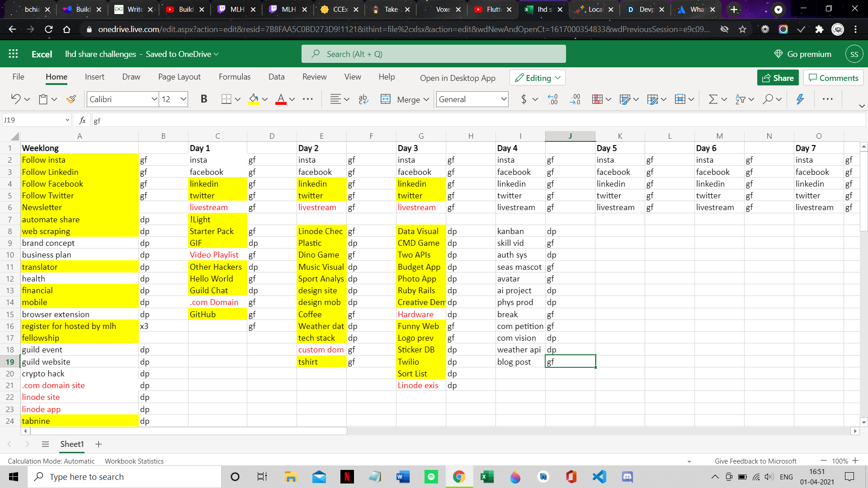The height and width of the screenshot is (488, 868).
Task: Click the Conditional Formatting icon
Action: (x=597, y=99)
